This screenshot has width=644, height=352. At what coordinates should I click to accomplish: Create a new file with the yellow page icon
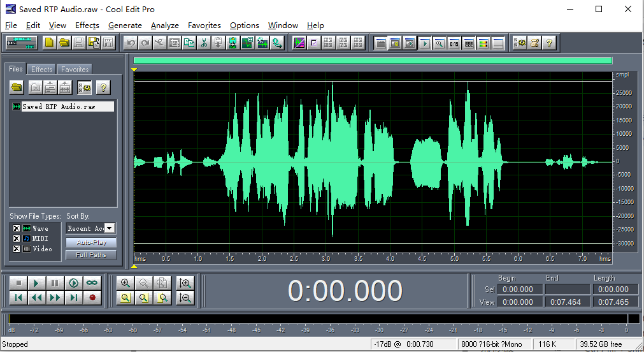[49, 43]
